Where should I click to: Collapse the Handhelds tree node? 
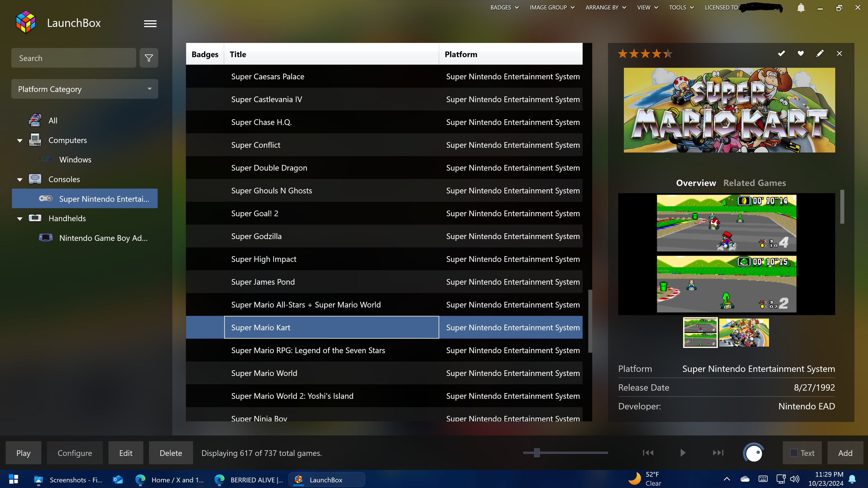coord(20,218)
